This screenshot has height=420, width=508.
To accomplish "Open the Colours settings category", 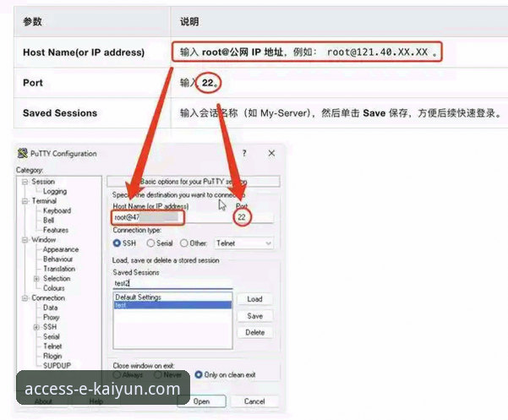I will [x=54, y=288].
